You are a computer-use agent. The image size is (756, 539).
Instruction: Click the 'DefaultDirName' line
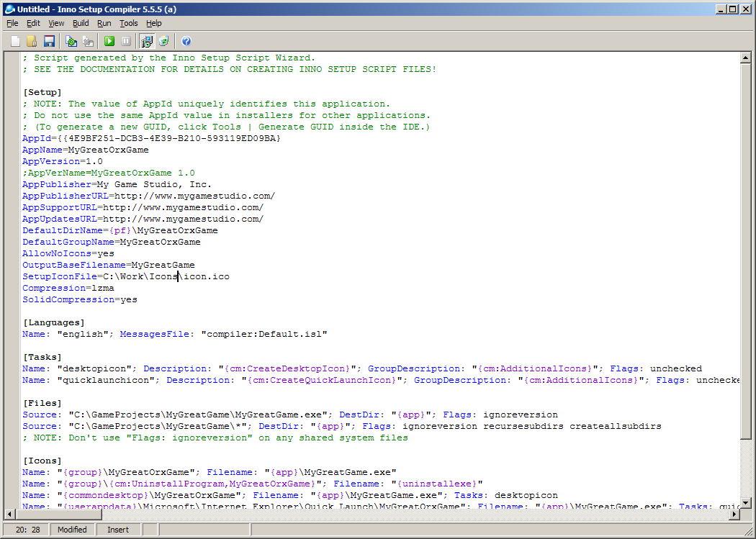120,231
